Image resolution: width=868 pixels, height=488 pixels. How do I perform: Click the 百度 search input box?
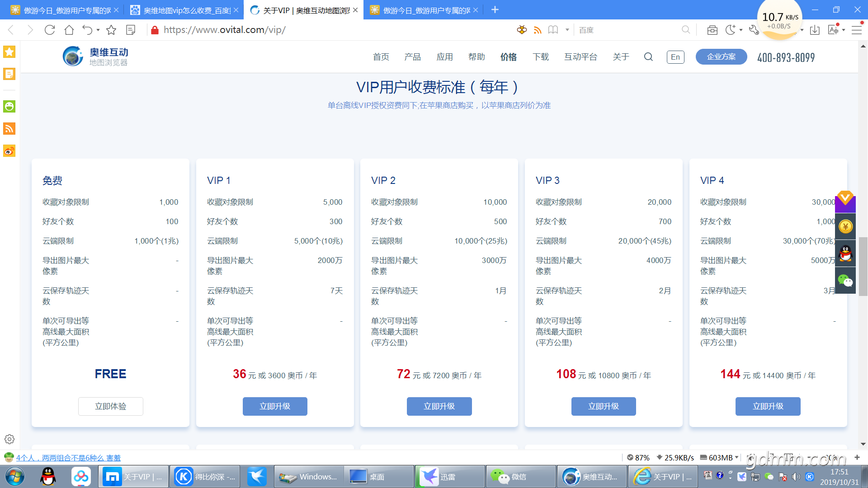tap(628, 30)
